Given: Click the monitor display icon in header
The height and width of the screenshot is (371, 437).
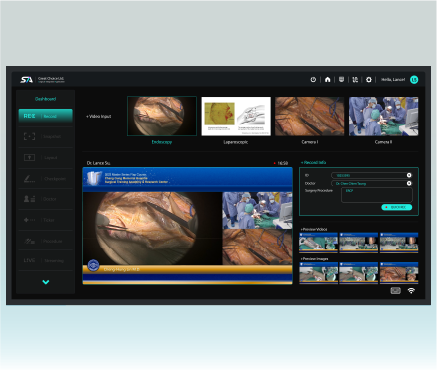Looking at the screenshot, I should click(341, 80).
